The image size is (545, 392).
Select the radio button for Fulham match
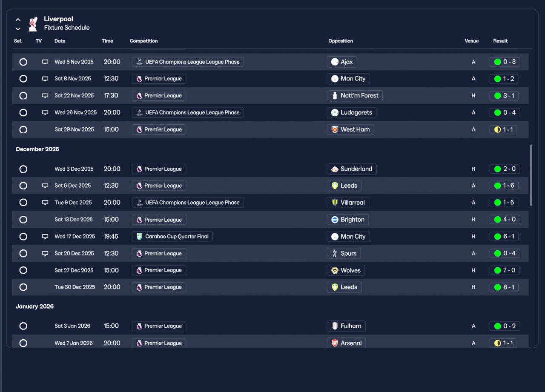click(23, 326)
